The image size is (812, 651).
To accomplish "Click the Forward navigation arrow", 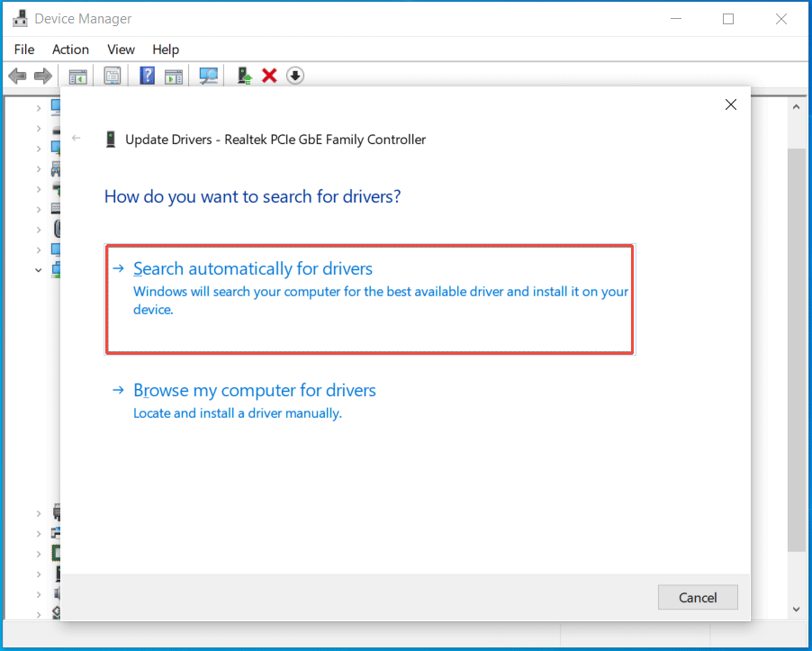I will [x=42, y=76].
